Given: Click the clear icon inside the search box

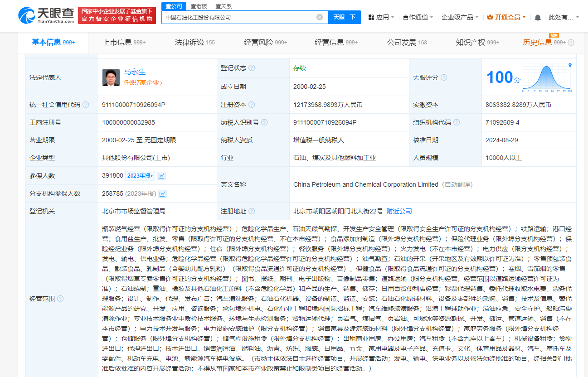Looking at the screenshot, I should (320, 17).
